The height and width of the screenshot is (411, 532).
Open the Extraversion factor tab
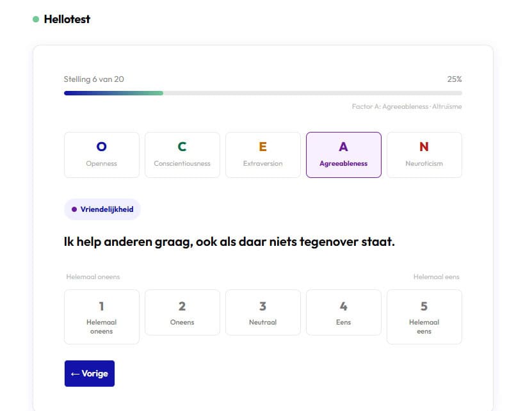(263, 155)
